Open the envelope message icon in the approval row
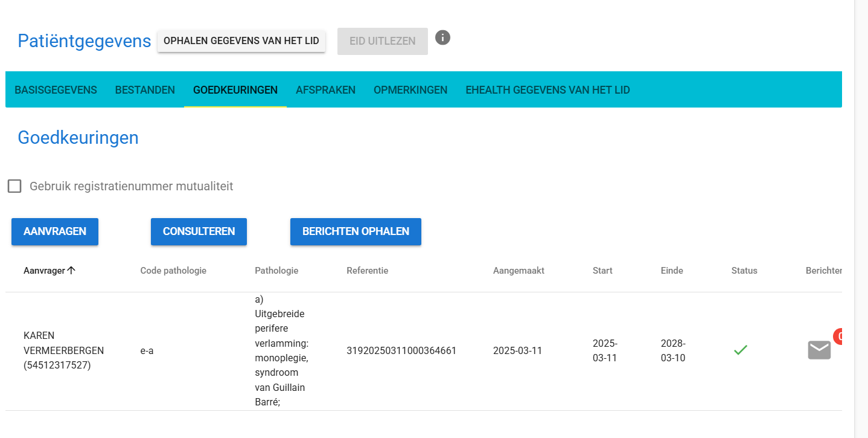This screenshot has height=438, width=868. (x=819, y=349)
